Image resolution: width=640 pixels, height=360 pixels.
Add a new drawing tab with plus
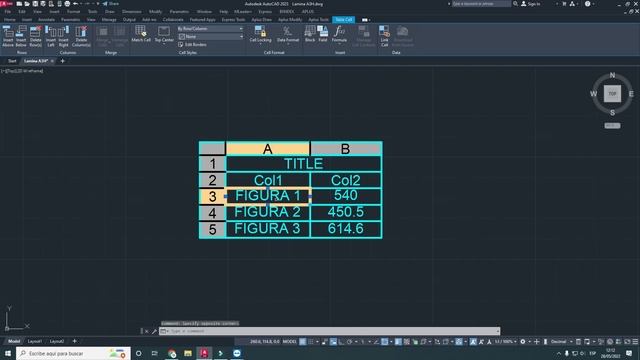coord(62,61)
